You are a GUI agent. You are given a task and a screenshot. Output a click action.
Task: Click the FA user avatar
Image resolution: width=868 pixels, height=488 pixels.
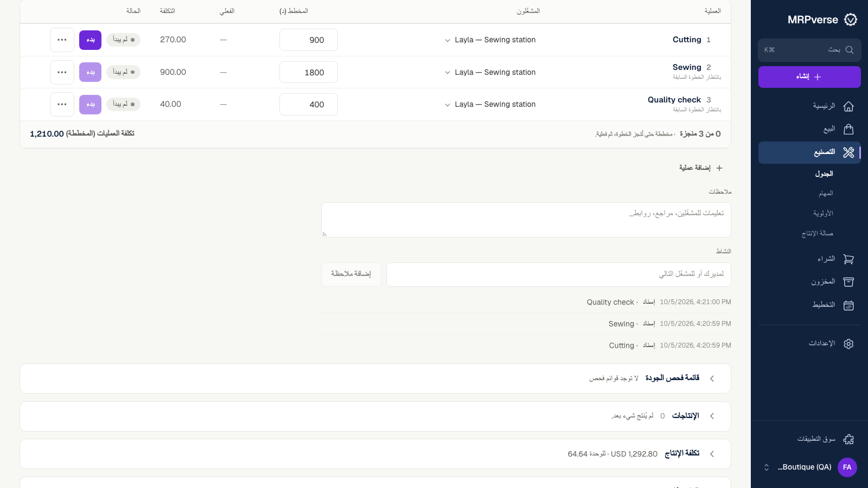tap(847, 467)
